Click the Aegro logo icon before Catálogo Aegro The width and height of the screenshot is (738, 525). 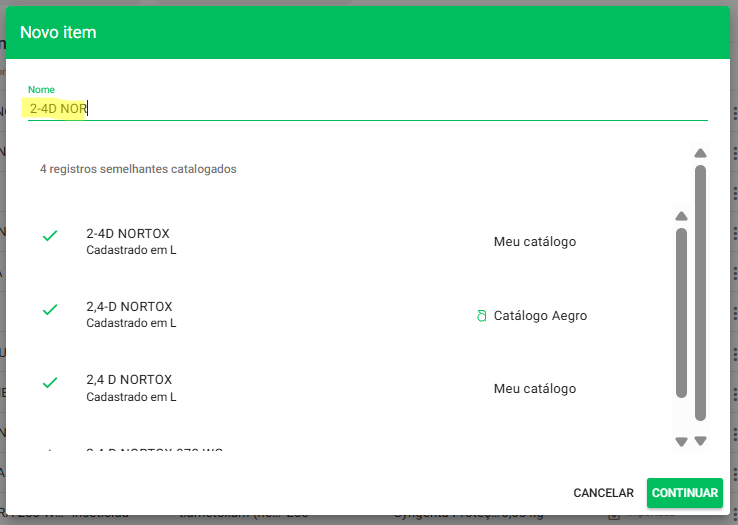coord(481,316)
